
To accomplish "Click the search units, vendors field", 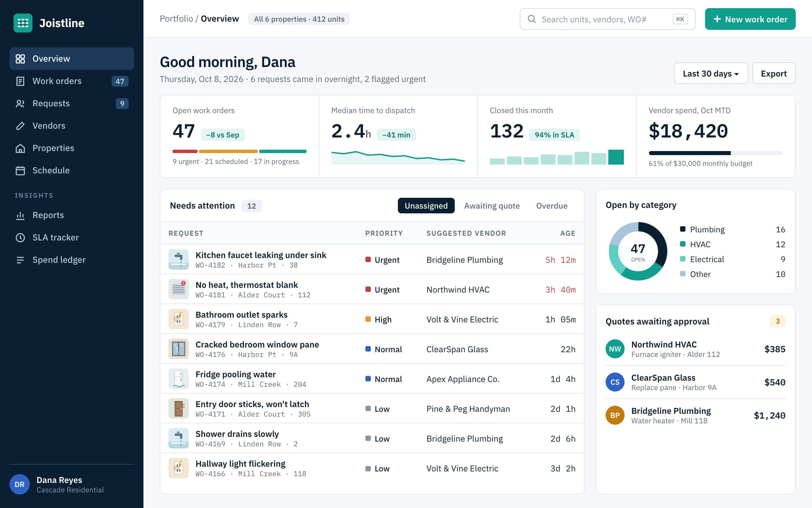I will 607,19.
